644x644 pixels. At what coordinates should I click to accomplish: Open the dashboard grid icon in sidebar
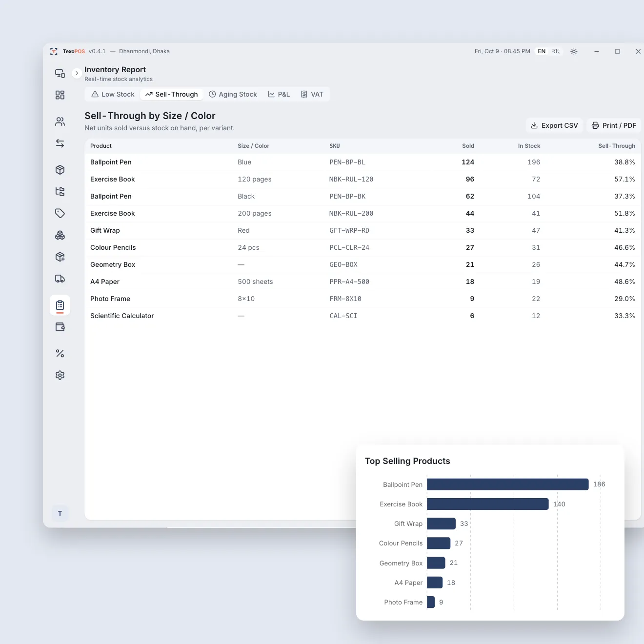coord(60,95)
